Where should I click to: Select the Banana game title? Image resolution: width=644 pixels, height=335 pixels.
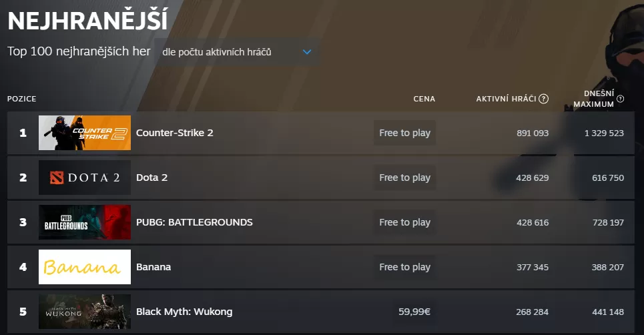(x=153, y=267)
